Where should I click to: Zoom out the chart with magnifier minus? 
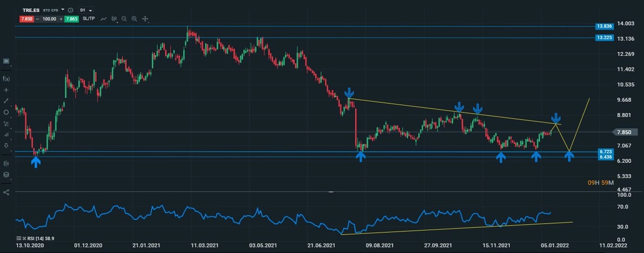point(124,19)
